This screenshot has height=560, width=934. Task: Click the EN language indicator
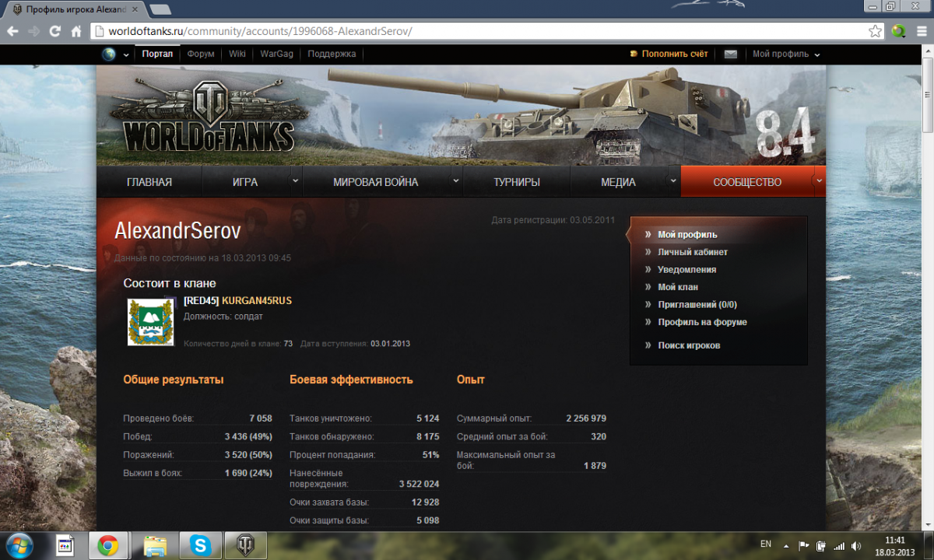[766, 544]
